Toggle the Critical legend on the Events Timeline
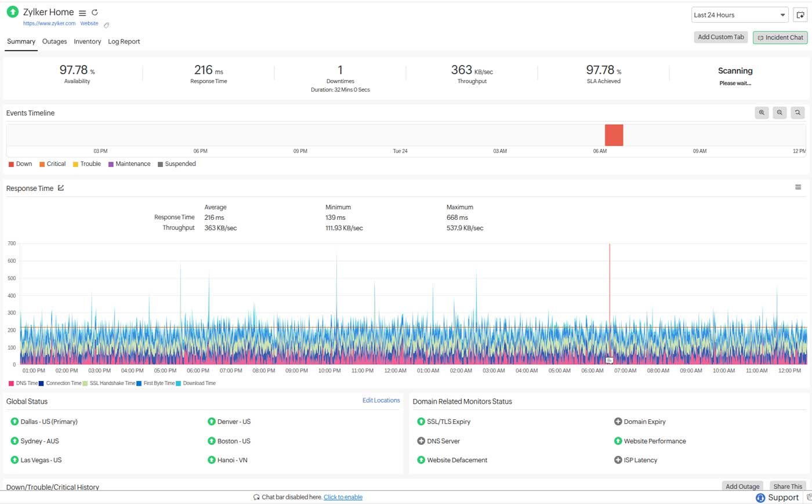Screen dimensions: 812x504 (x=52, y=164)
